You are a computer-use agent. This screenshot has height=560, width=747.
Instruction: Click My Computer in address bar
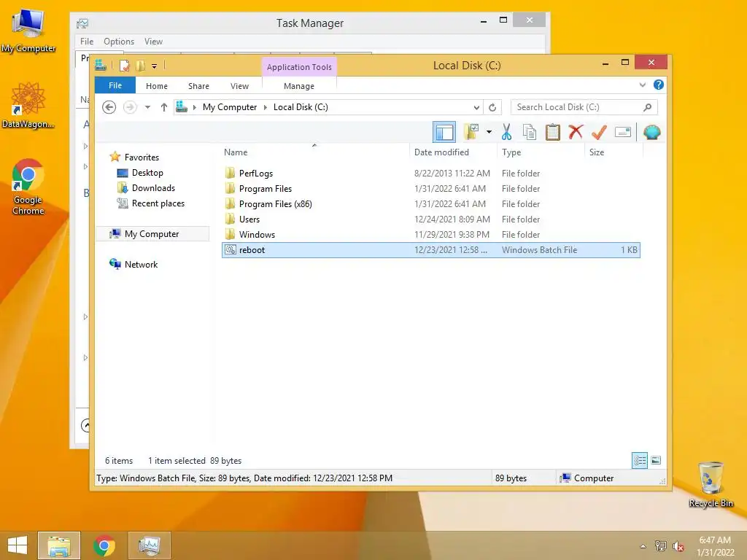[x=230, y=107]
